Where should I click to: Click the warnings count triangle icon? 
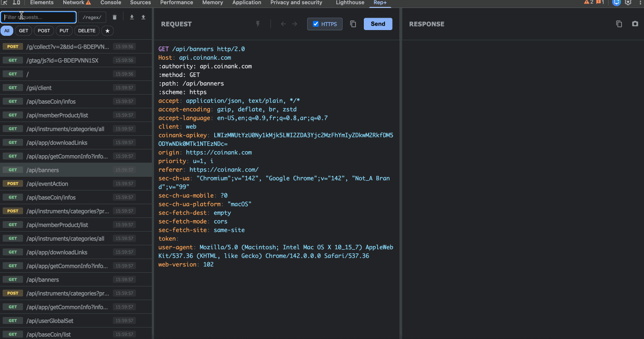pyautogui.click(x=589, y=3)
